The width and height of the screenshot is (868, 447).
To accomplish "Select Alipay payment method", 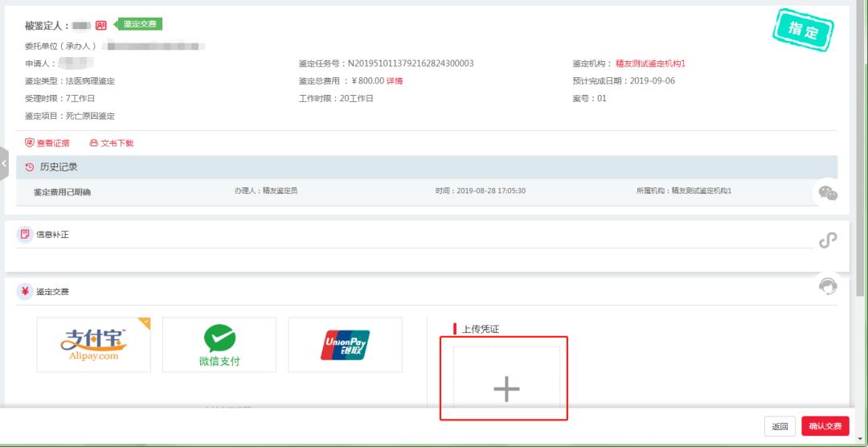I will tap(93, 345).
